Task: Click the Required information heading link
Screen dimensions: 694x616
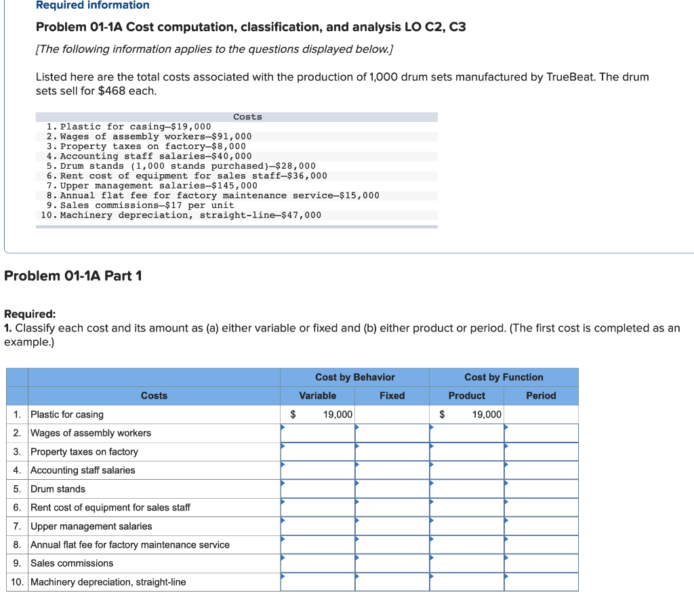Action: pos(91,5)
